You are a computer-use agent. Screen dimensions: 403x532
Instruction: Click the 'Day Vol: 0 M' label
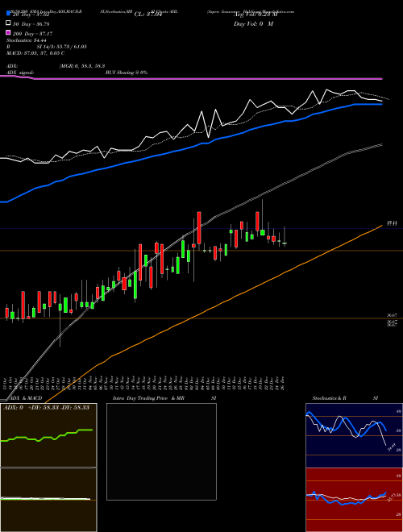pos(253,23)
